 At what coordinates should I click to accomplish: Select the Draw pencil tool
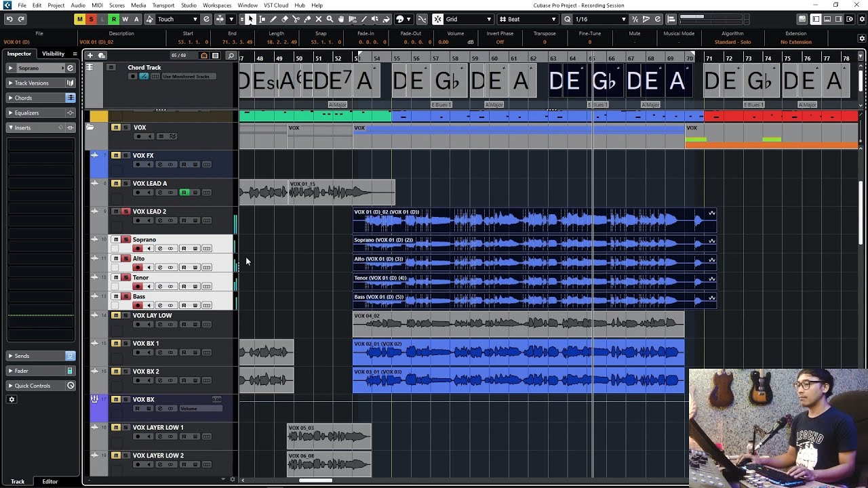[273, 19]
